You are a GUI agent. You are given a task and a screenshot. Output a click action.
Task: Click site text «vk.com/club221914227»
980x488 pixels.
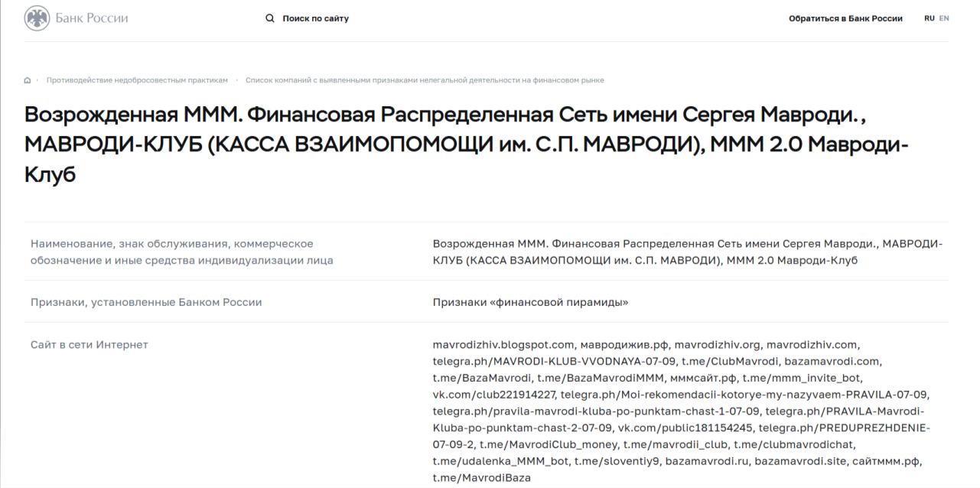point(496,395)
